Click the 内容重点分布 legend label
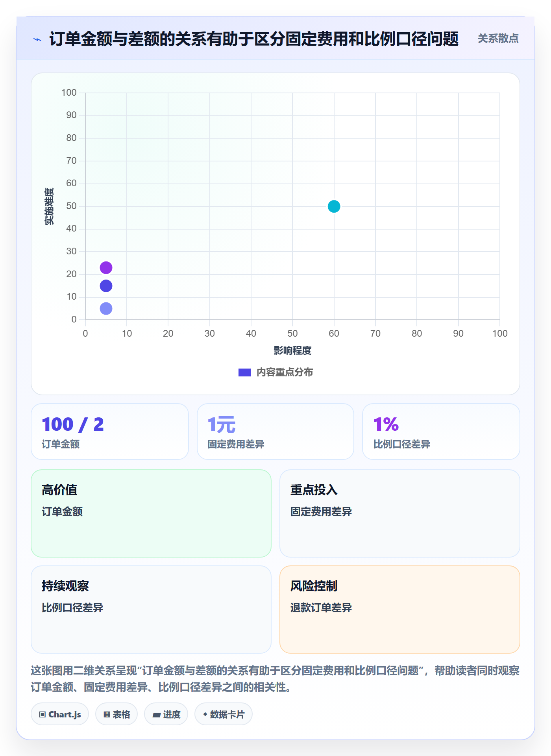Image resolution: width=551 pixels, height=756 pixels. [x=285, y=372]
